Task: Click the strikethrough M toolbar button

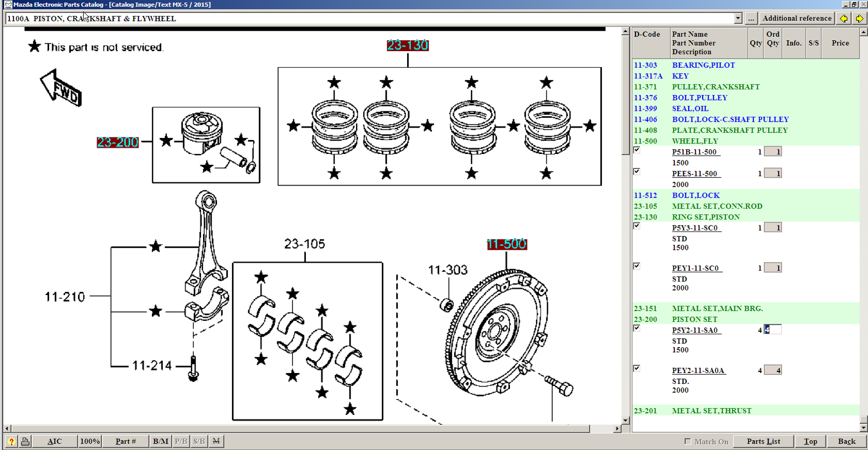Action: [x=216, y=441]
